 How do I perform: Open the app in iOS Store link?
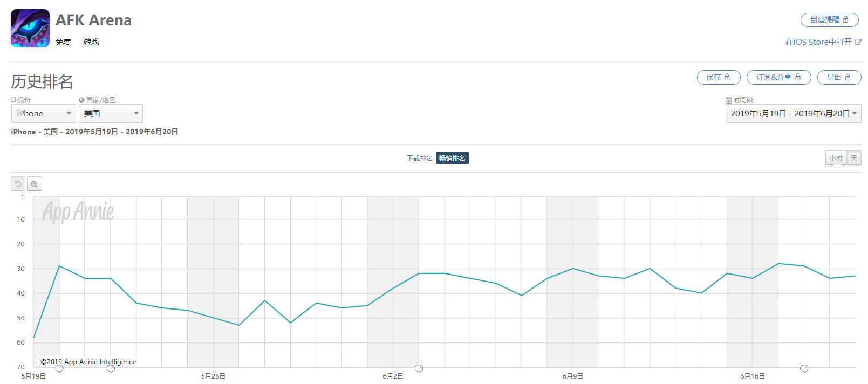point(823,42)
